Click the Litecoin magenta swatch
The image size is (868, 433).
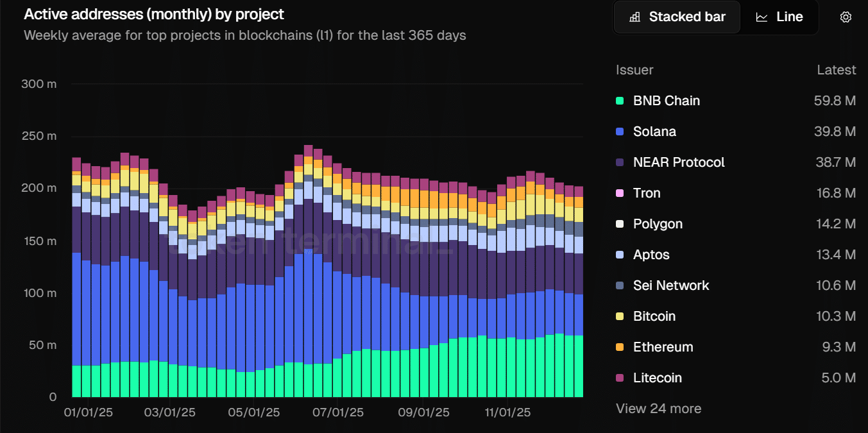pyautogui.click(x=620, y=378)
